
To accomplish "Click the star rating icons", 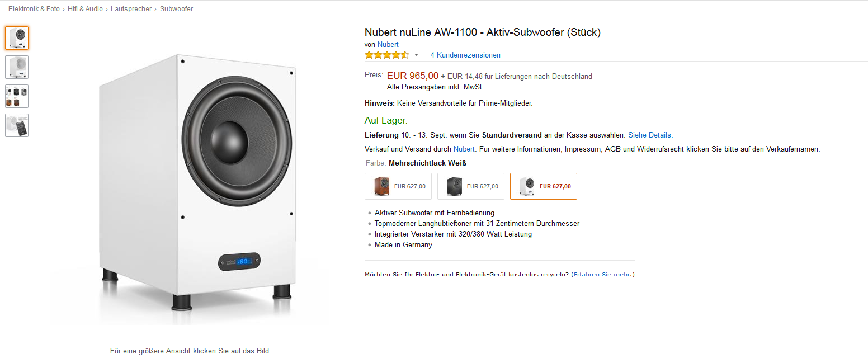I will pos(386,55).
